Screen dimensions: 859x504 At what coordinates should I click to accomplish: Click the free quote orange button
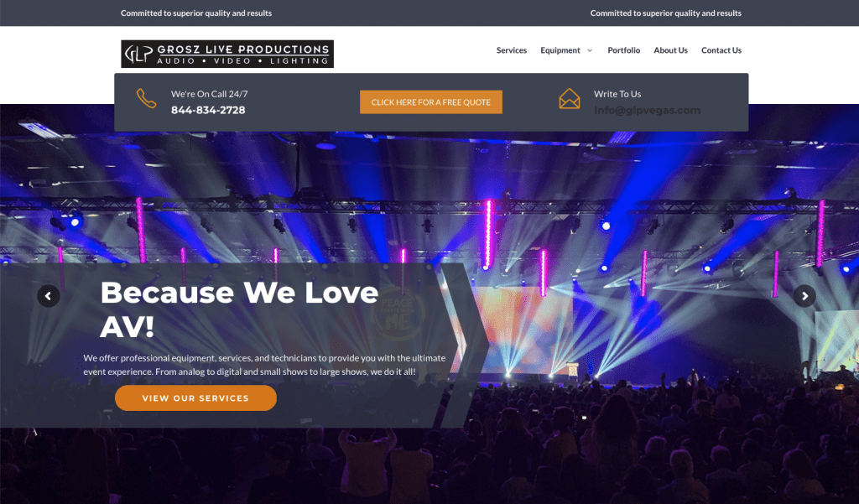coord(430,102)
